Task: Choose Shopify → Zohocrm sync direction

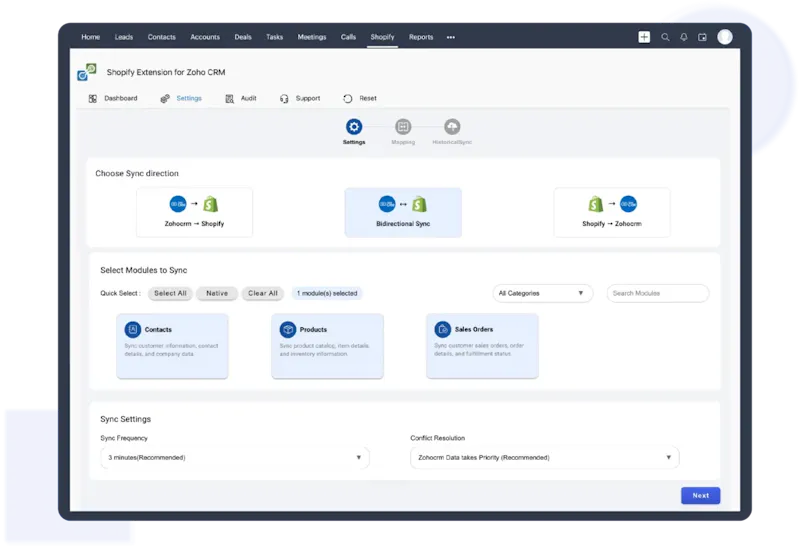Action: [612, 212]
